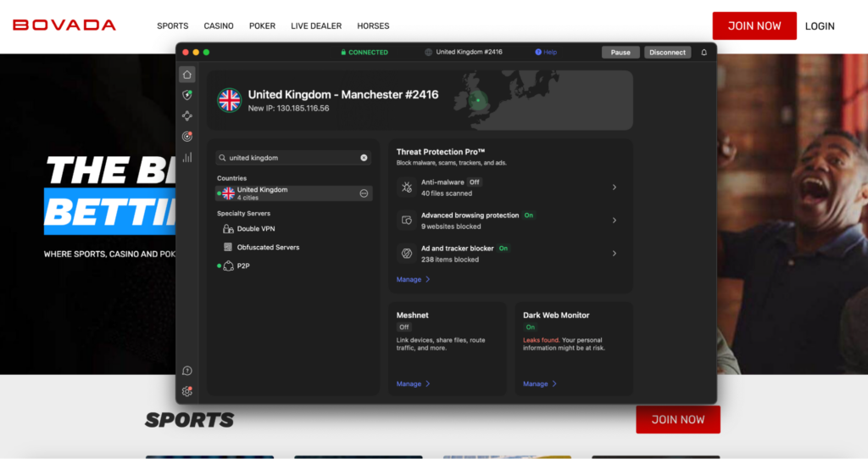Click the Bovada logo
868x459 pixels.
(64, 25)
